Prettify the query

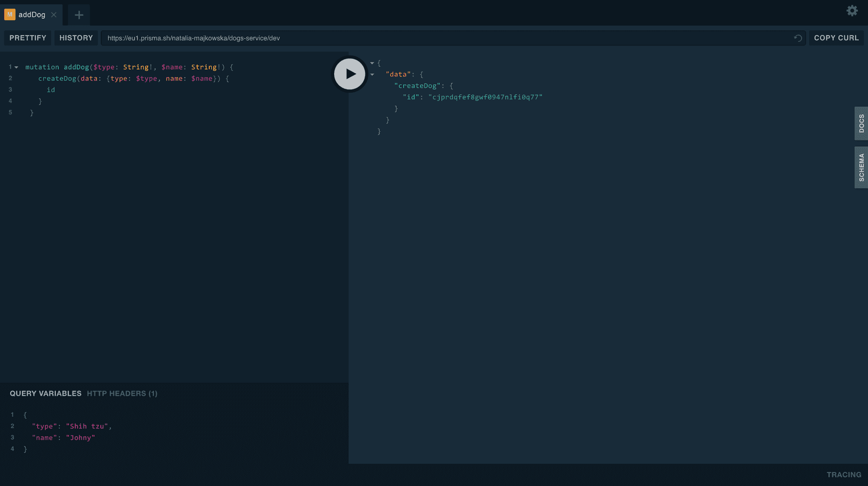pyautogui.click(x=28, y=38)
